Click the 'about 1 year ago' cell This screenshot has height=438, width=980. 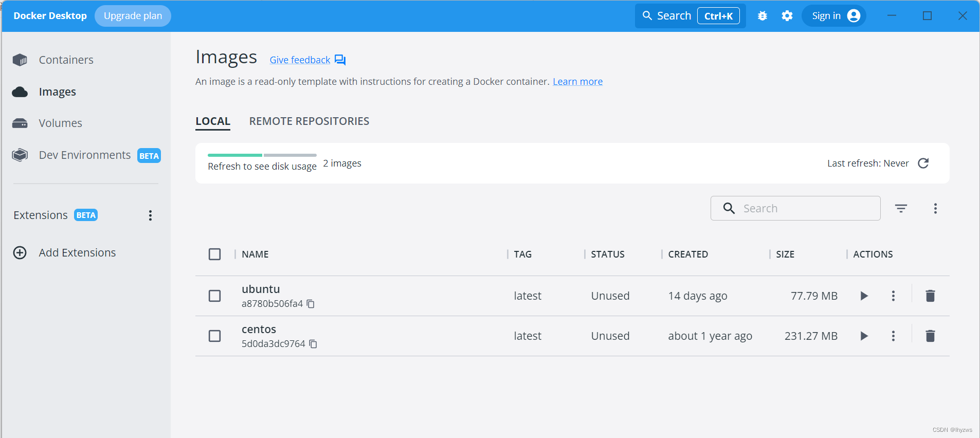click(x=710, y=336)
